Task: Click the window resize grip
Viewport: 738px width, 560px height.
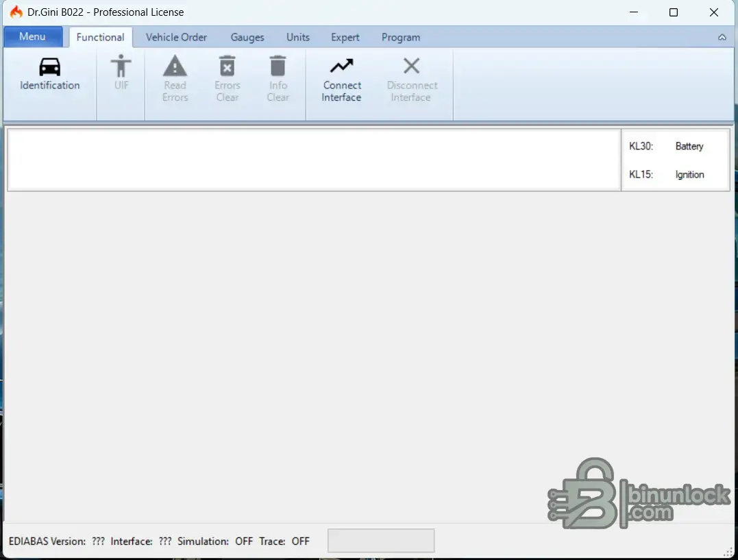Action: [x=728, y=552]
